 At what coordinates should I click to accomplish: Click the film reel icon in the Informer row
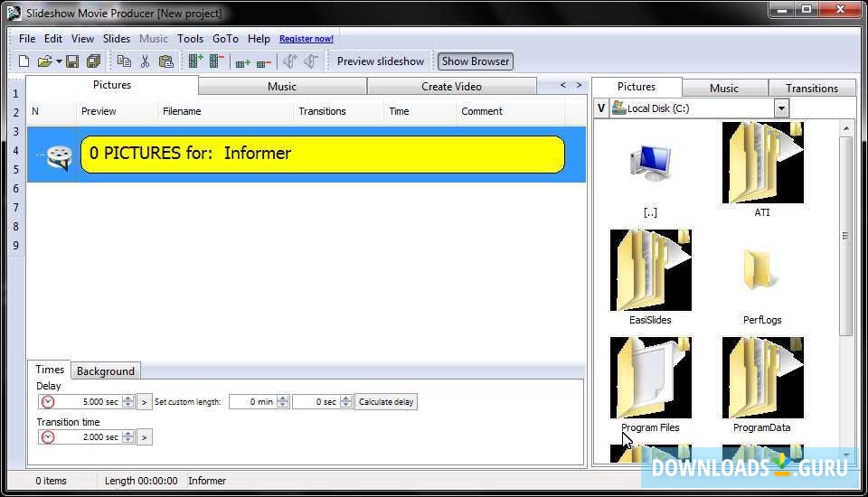tap(59, 156)
